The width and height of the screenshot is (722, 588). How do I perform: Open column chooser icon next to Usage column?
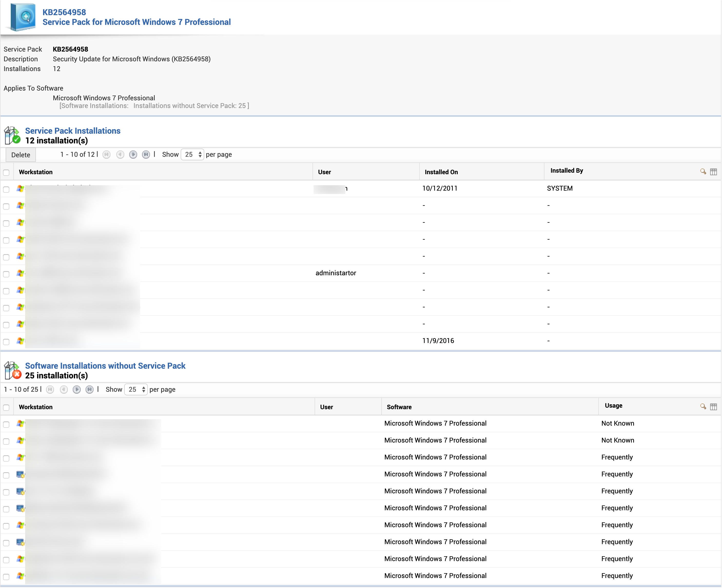click(713, 407)
